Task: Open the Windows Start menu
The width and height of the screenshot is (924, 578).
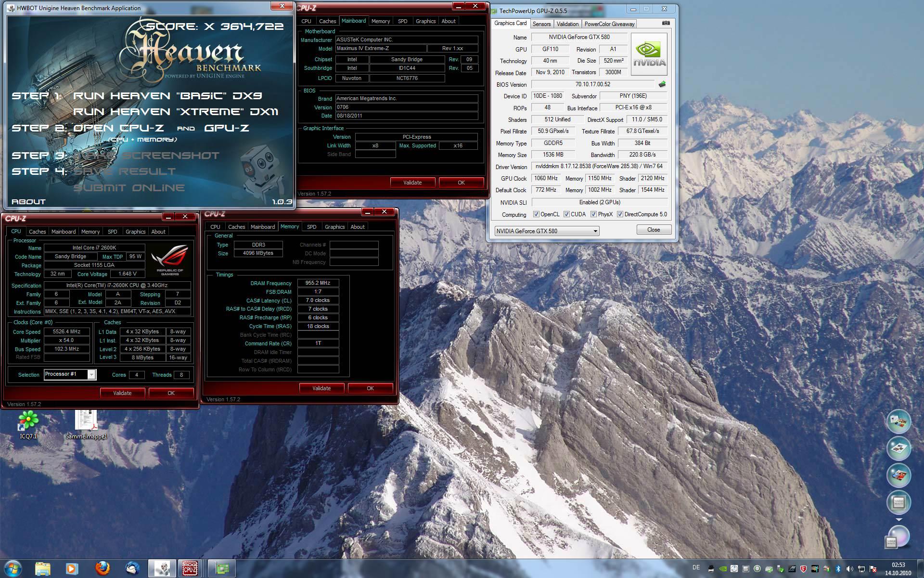Action: click(13, 569)
